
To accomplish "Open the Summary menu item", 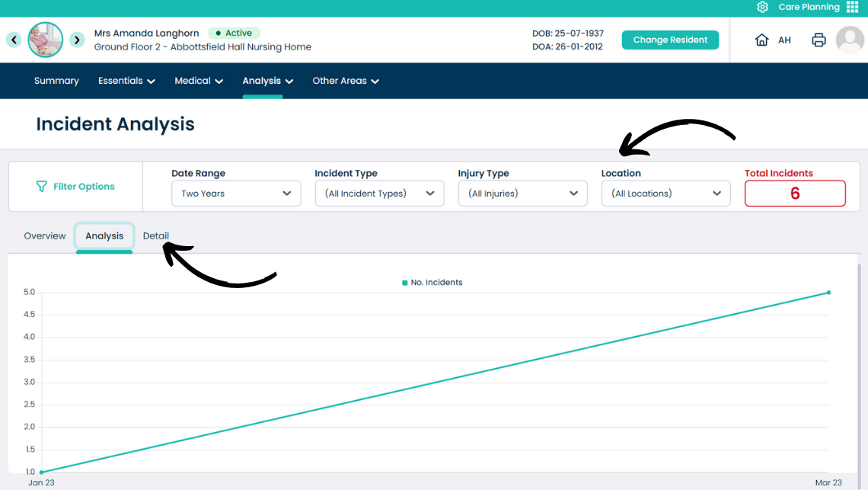I will pyautogui.click(x=56, y=81).
